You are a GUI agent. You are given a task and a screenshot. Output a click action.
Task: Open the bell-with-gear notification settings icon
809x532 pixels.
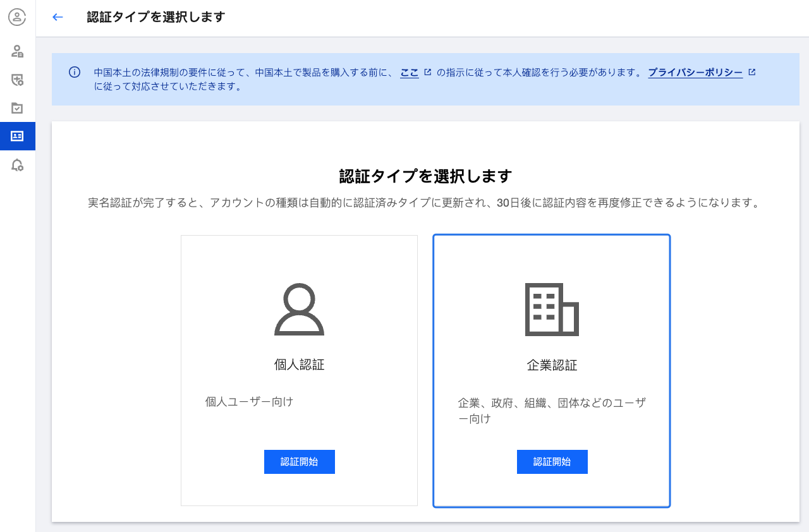tap(17, 165)
